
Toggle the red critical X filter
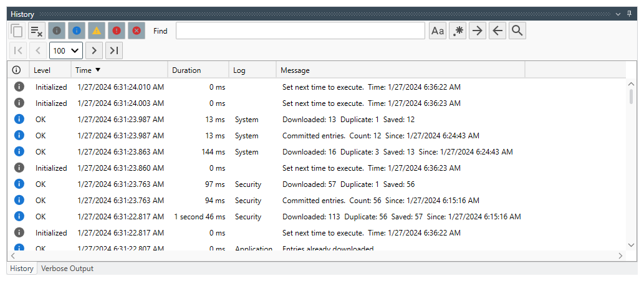coord(137,31)
